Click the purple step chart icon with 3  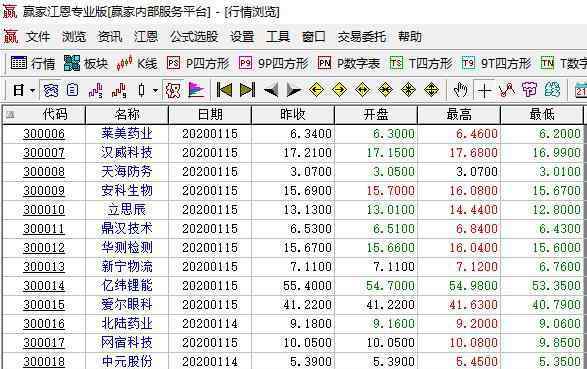[x=96, y=90]
